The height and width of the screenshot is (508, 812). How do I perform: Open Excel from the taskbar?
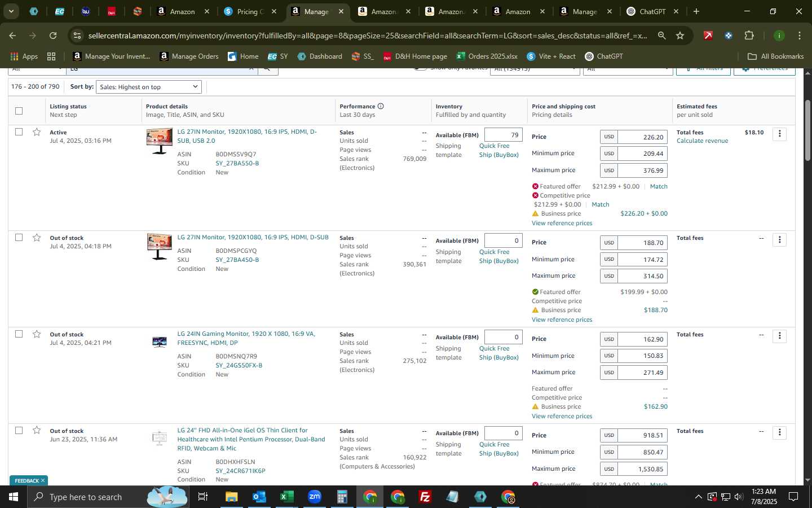pyautogui.click(x=286, y=497)
